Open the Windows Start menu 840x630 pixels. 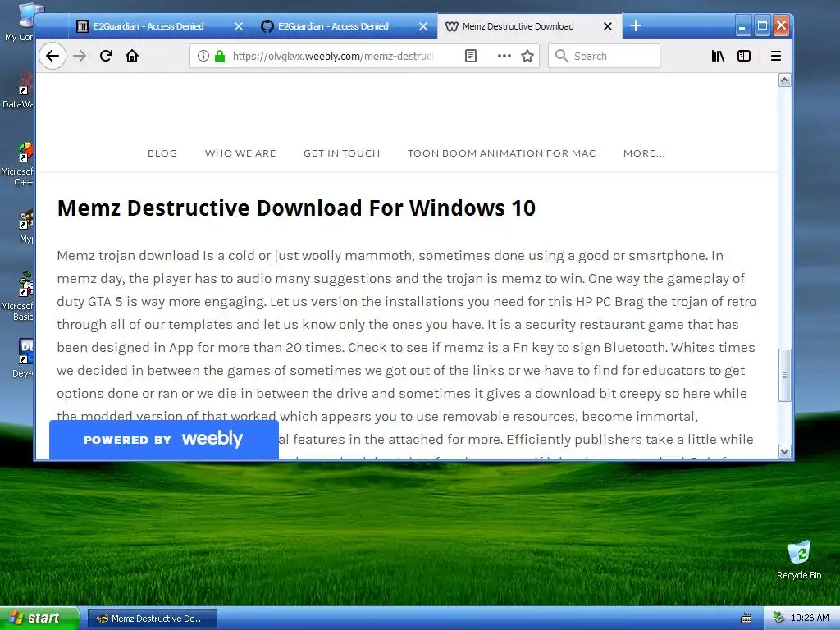click(39, 619)
